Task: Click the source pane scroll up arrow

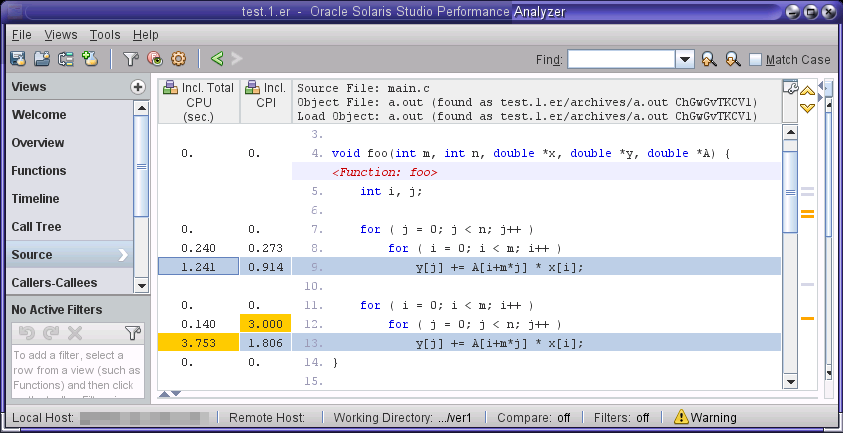Action: [x=790, y=133]
